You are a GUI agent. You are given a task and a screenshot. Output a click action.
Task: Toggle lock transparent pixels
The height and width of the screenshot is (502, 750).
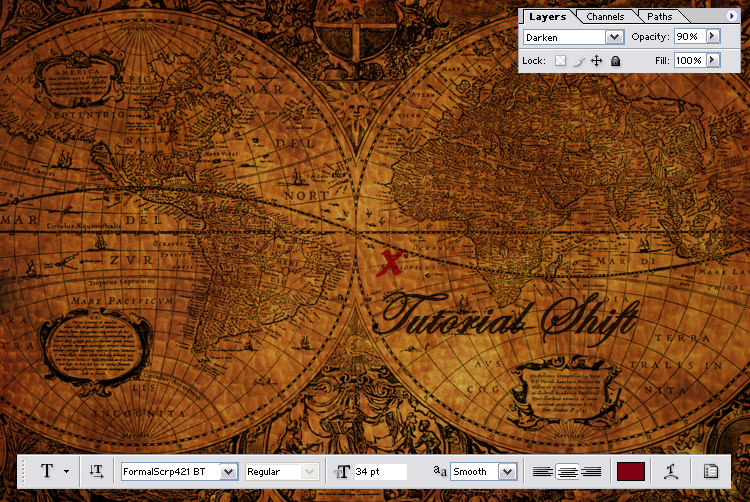(561, 61)
